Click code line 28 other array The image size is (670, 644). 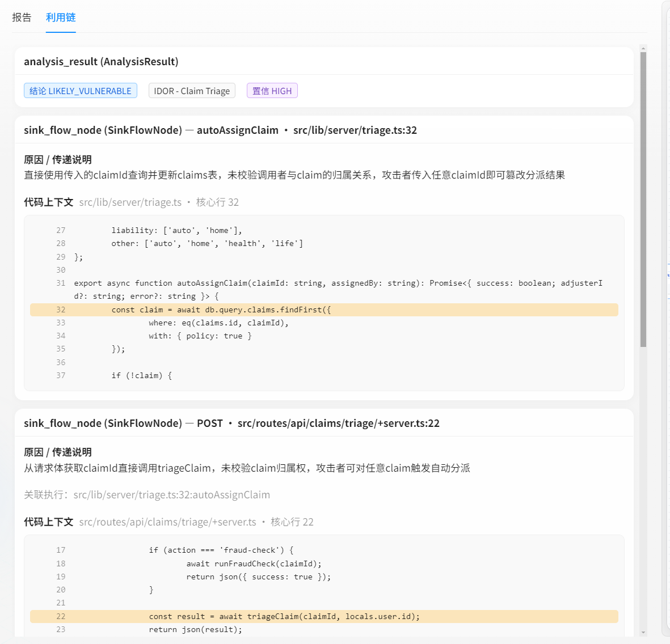coord(207,243)
